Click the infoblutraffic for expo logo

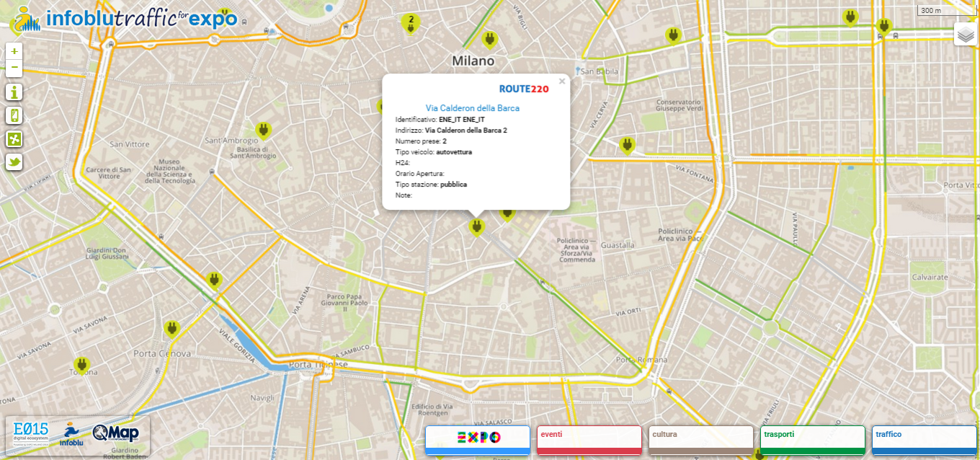click(x=126, y=18)
